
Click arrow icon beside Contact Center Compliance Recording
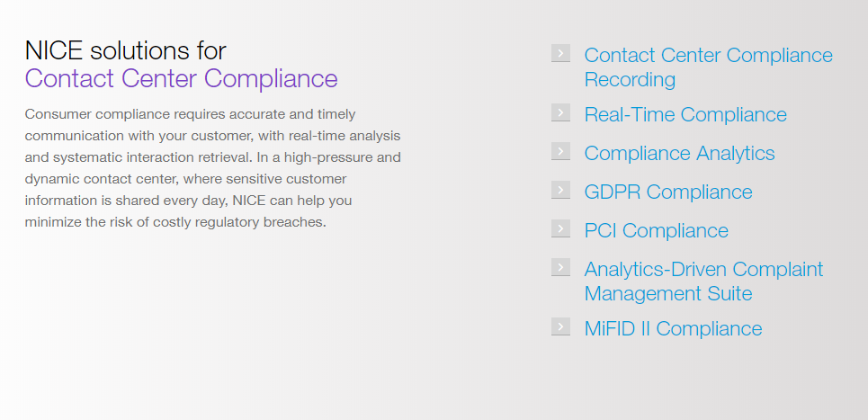coord(560,53)
